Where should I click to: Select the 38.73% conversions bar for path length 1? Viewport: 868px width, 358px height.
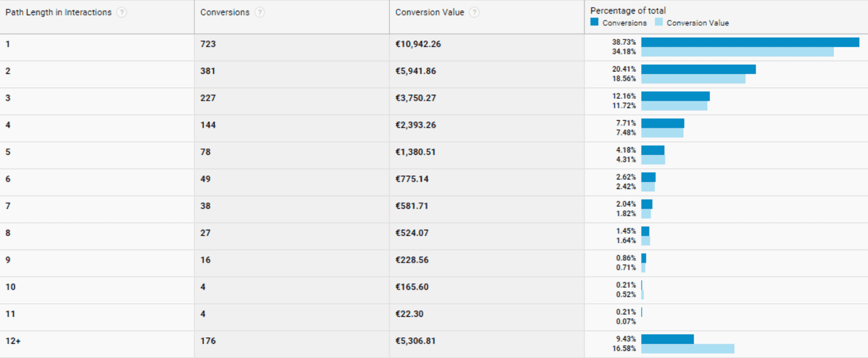(x=750, y=42)
